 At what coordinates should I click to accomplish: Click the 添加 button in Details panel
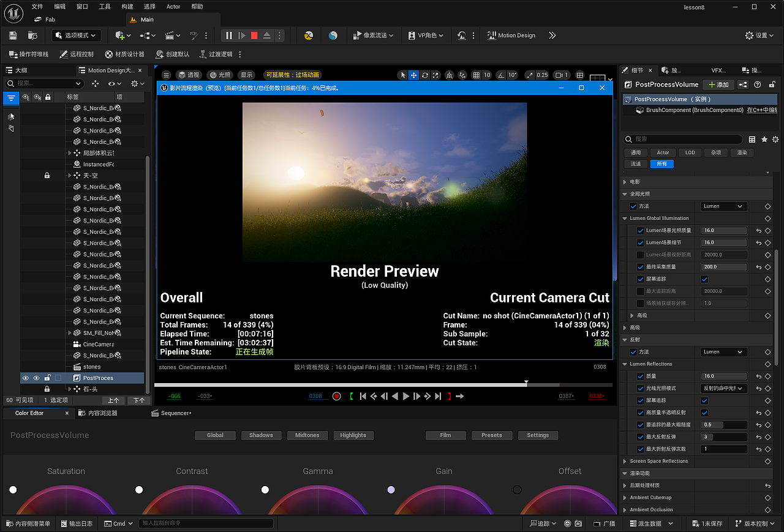click(x=718, y=84)
